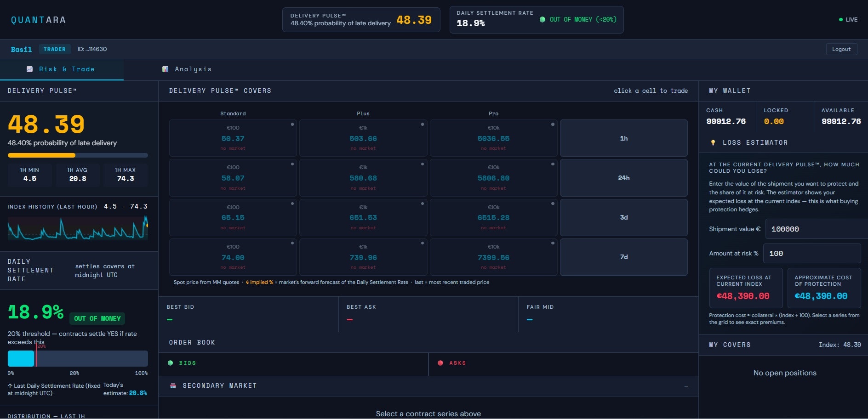Click the wallet Available 99912.76 value
The image size is (868, 419).
(841, 121)
